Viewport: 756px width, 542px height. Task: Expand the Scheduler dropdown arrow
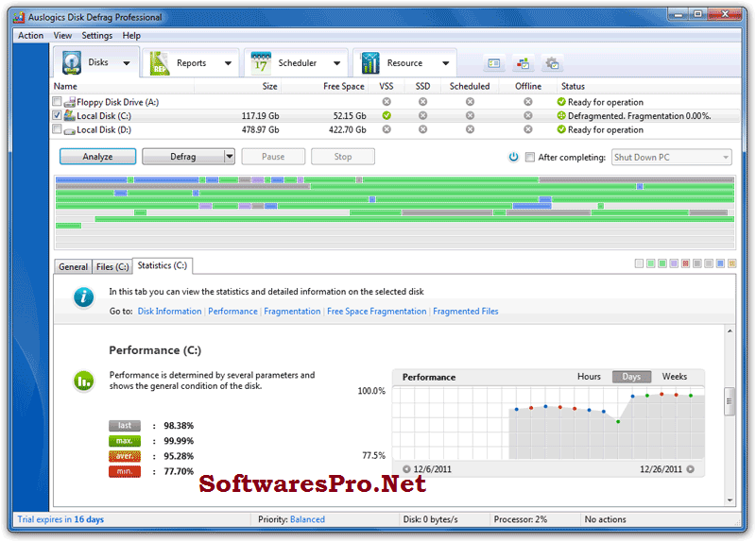337,63
